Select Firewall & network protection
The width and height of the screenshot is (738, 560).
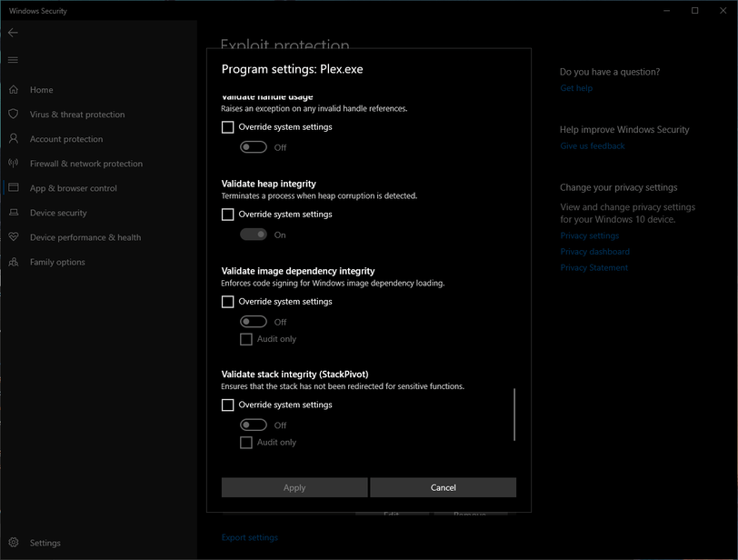click(x=86, y=164)
